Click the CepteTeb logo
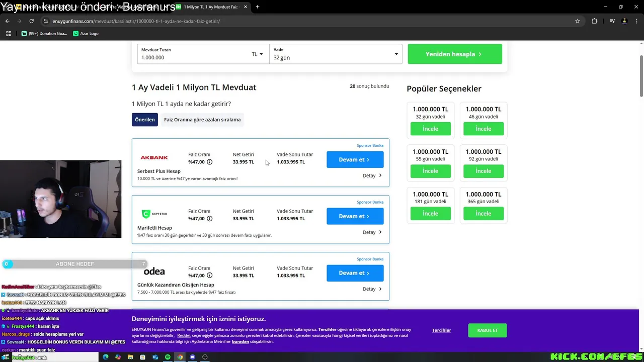 click(x=154, y=214)
